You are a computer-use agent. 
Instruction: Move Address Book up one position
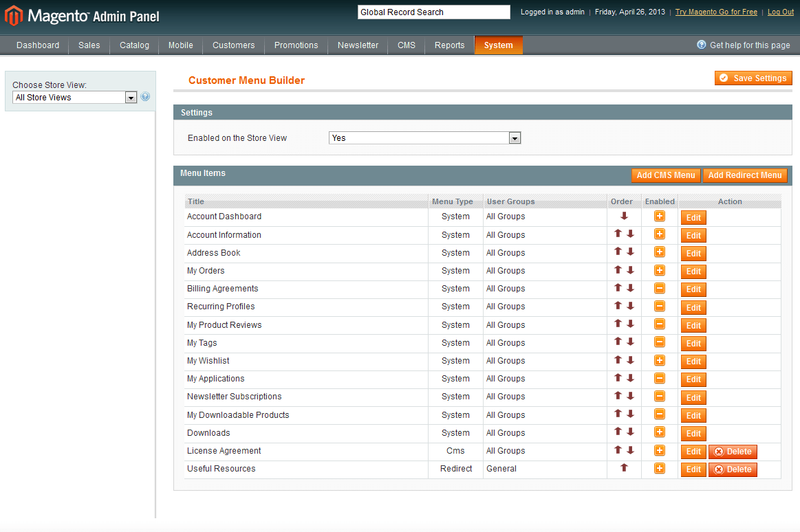click(618, 252)
